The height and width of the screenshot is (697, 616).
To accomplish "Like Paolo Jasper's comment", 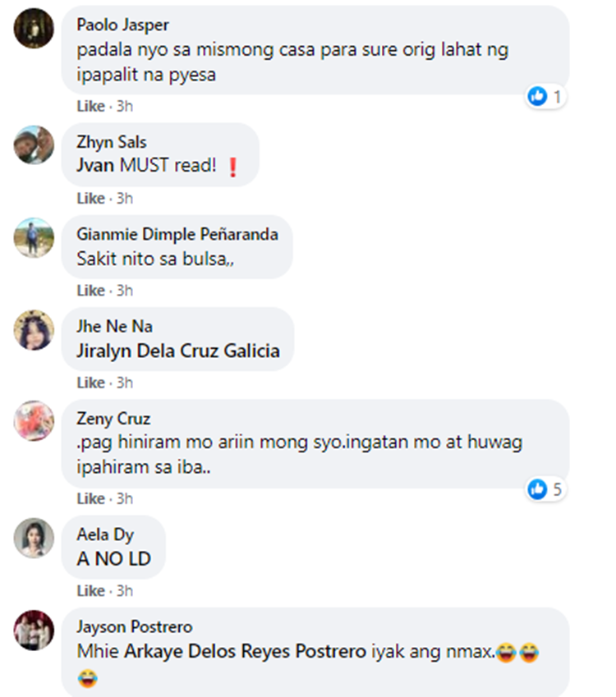I will (90, 106).
